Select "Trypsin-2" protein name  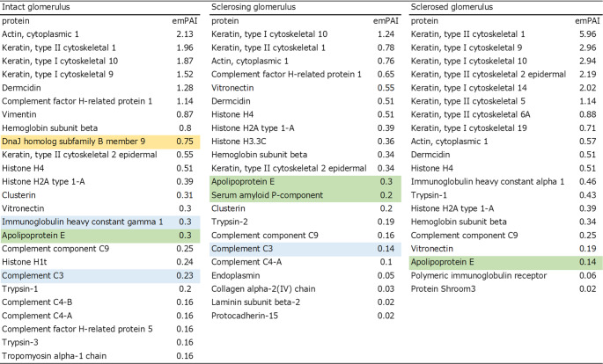click(x=230, y=222)
